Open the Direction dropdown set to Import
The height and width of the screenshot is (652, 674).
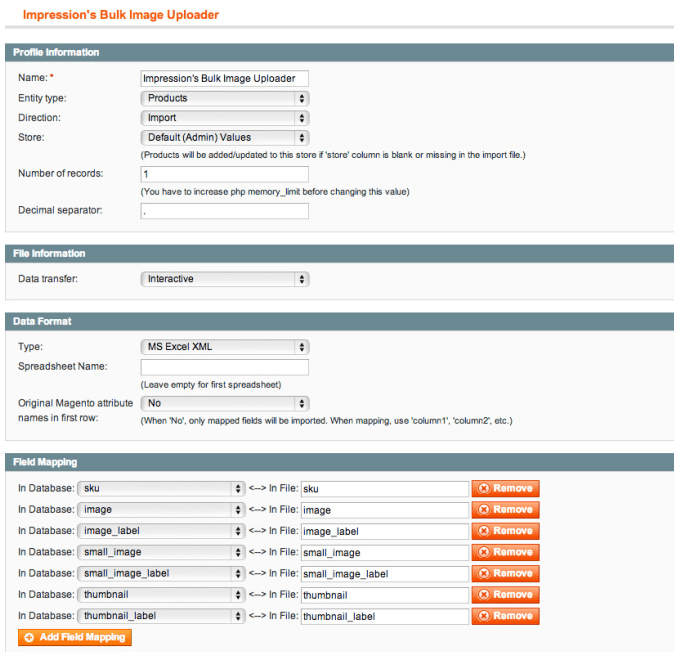(x=224, y=118)
